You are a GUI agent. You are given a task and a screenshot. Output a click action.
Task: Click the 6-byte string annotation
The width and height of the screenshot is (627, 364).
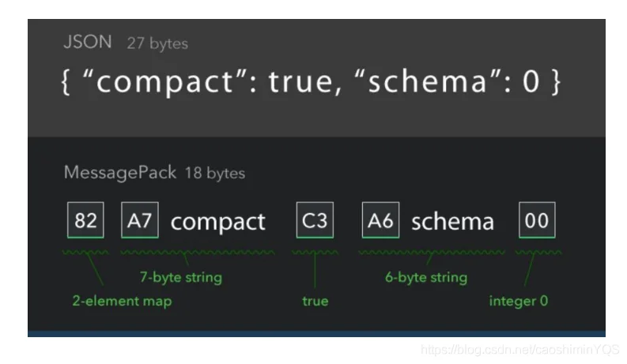pos(426,277)
